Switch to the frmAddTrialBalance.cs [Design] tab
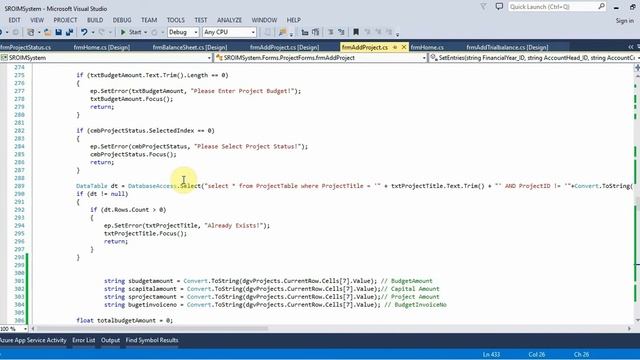 pos(507,47)
